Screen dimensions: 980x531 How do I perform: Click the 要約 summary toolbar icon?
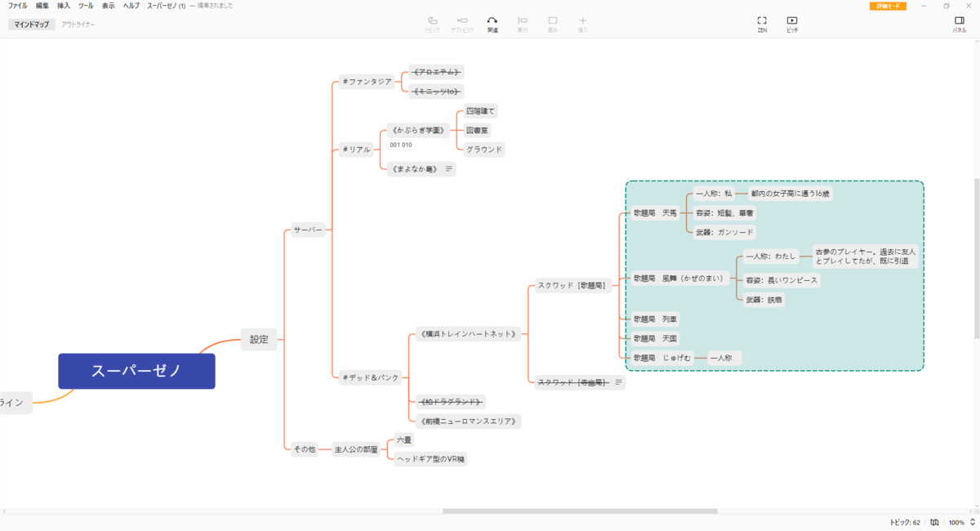click(x=523, y=24)
